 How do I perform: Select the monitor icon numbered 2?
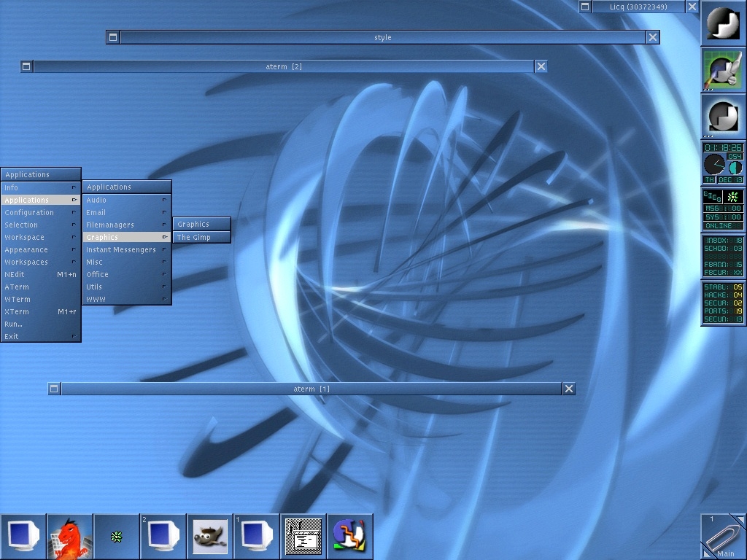click(x=163, y=537)
